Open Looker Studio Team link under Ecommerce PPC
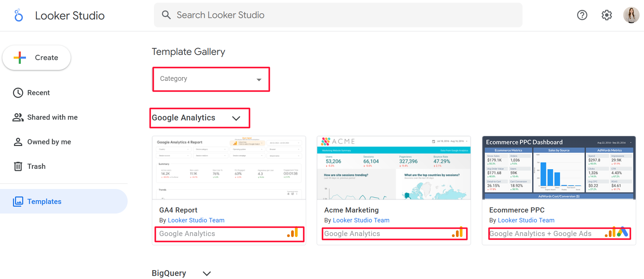 tap(526, 220)
